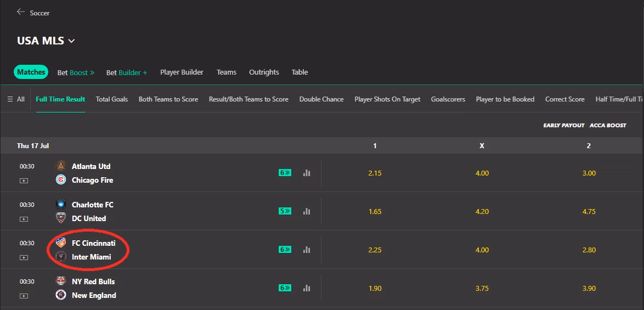Bet on Chicago Fire win at 3.00
The image size is (644, 310).
pos(589,173)
